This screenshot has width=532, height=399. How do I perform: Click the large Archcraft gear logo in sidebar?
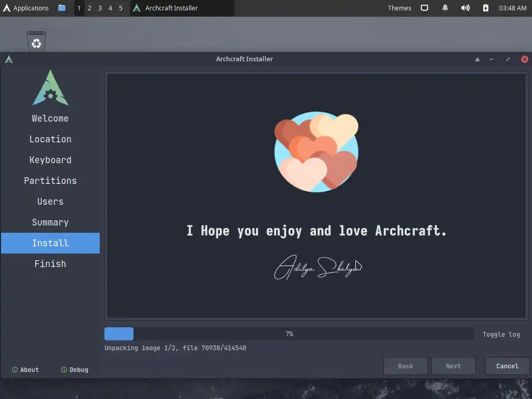pyautogui.click(x=50, y=87)
